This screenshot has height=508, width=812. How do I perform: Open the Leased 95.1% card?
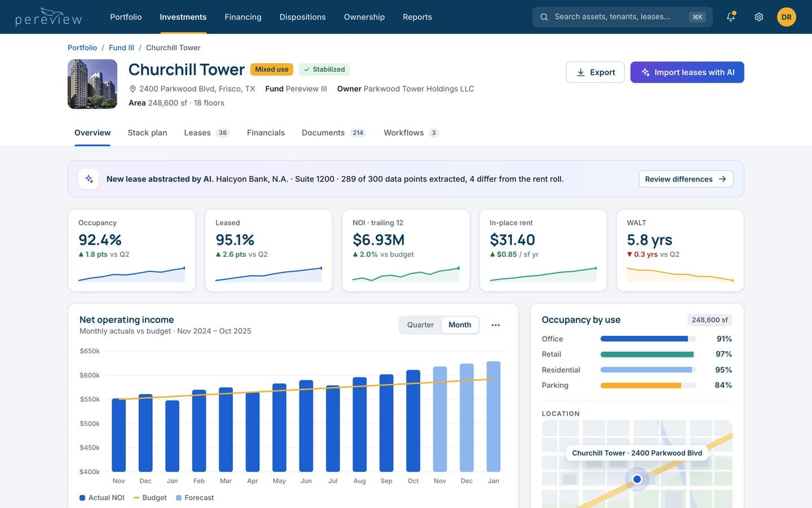tap(268, 251)
